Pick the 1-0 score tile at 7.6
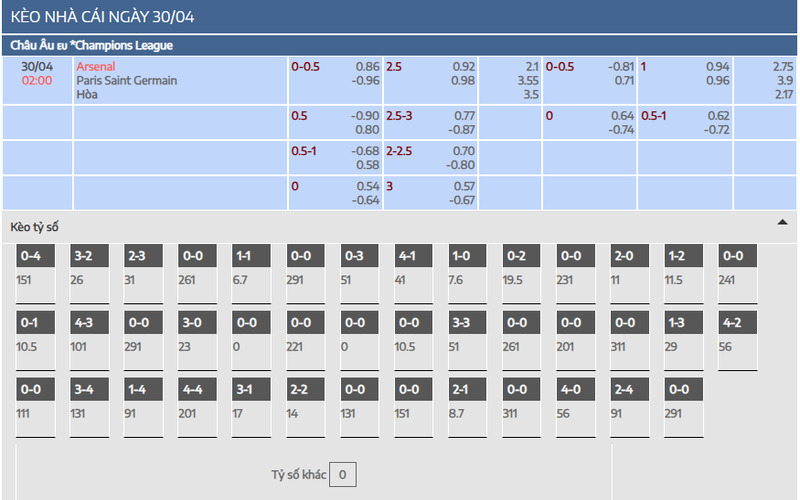 pyautogui.click(x=467, y=274)
